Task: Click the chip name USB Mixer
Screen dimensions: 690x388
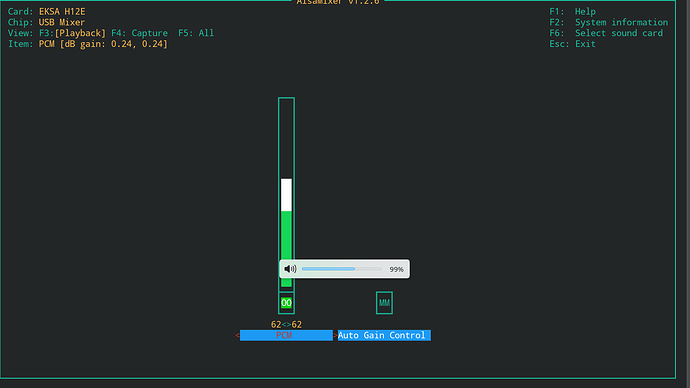Action: (x=62, y=22)
